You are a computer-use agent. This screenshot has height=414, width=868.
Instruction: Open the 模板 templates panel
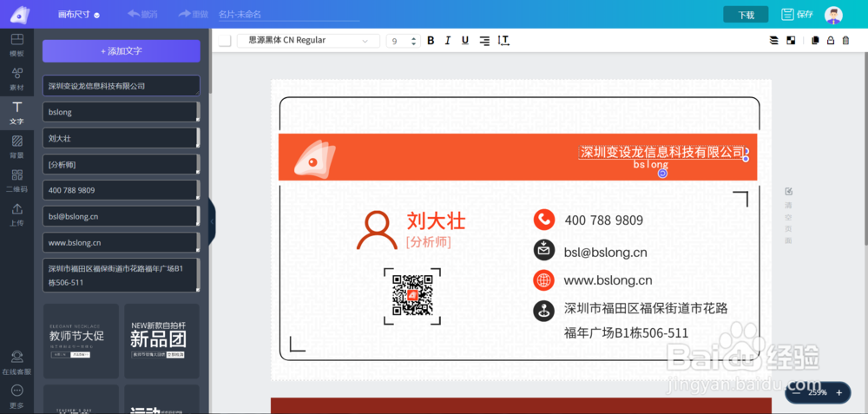(16, 46)
